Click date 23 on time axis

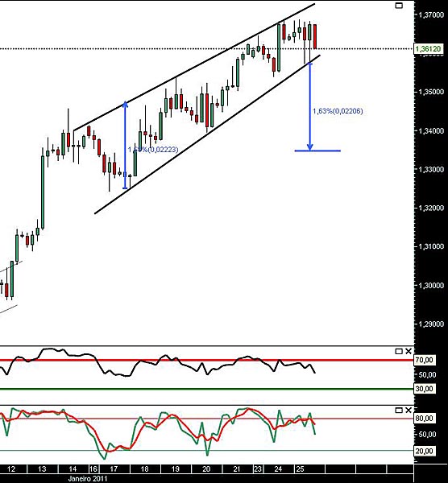coord(258,469)
